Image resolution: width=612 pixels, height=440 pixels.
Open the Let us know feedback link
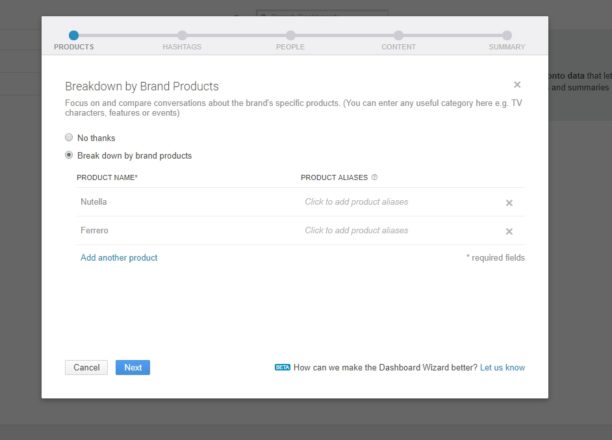(502, 367)
